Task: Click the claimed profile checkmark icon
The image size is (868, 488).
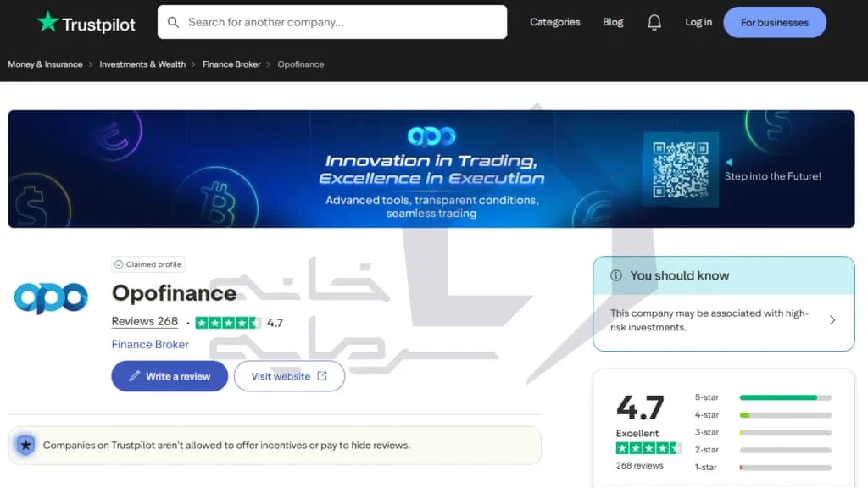Action: (x=119, y=264)
